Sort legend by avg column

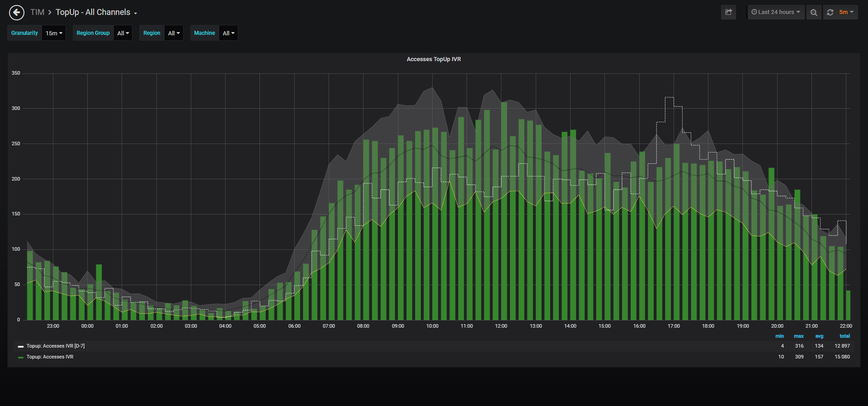(819, 336)
